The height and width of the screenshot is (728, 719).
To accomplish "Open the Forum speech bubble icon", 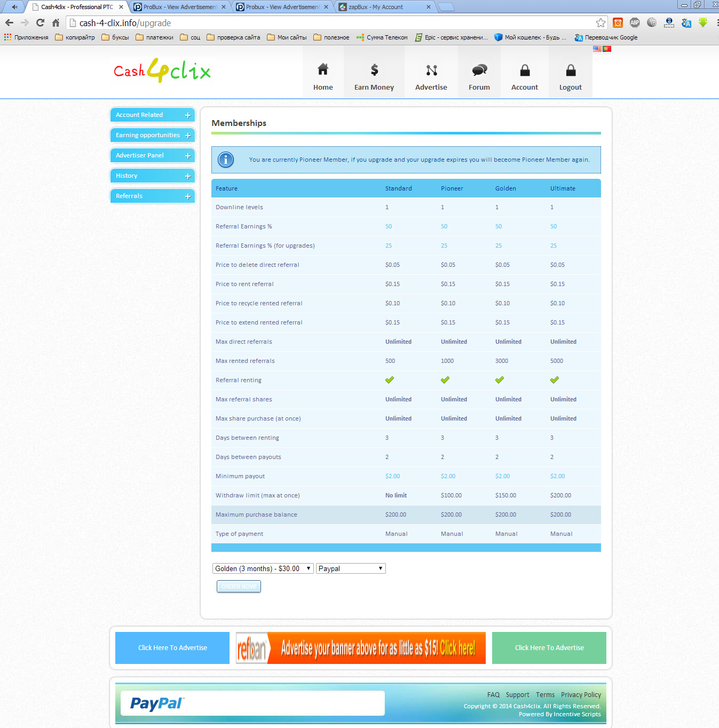I will pyautogui.click(x=479, y=70).
